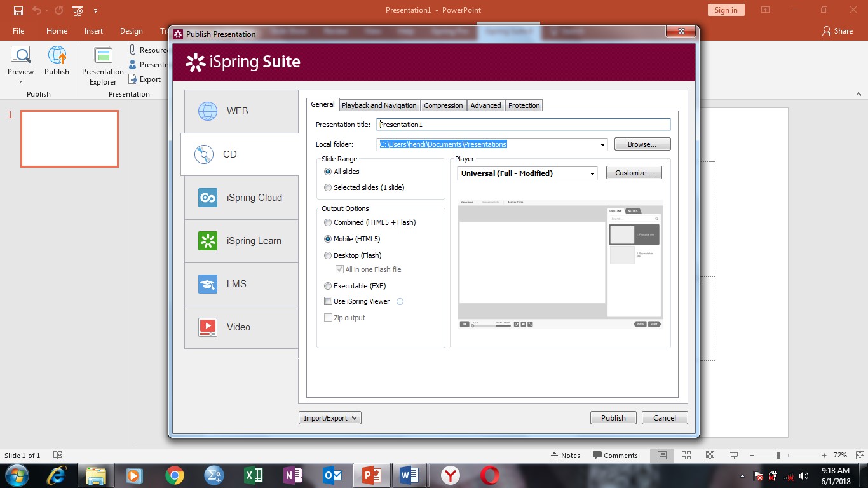Open Internet Explorer from taskbar

pos(57,475)
